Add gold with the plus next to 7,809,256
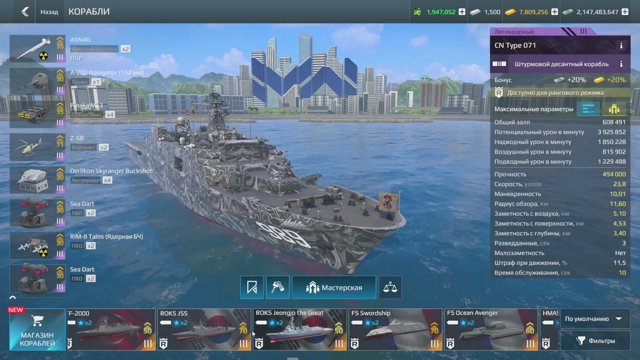The height and width of the screenshot is (360, 640). click(554, 12)
